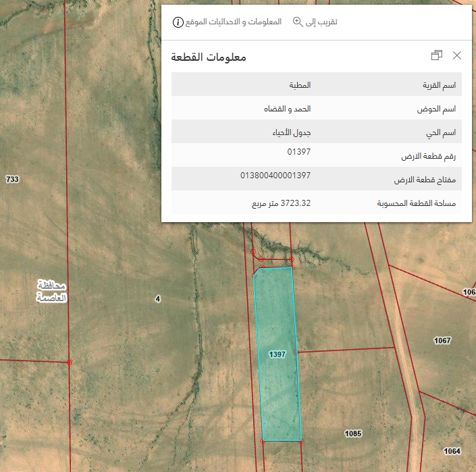
Task: Open 'المعلومات و الاحداثيات الموقع' link
Action: pyautogui.click(x=234, y=22)
